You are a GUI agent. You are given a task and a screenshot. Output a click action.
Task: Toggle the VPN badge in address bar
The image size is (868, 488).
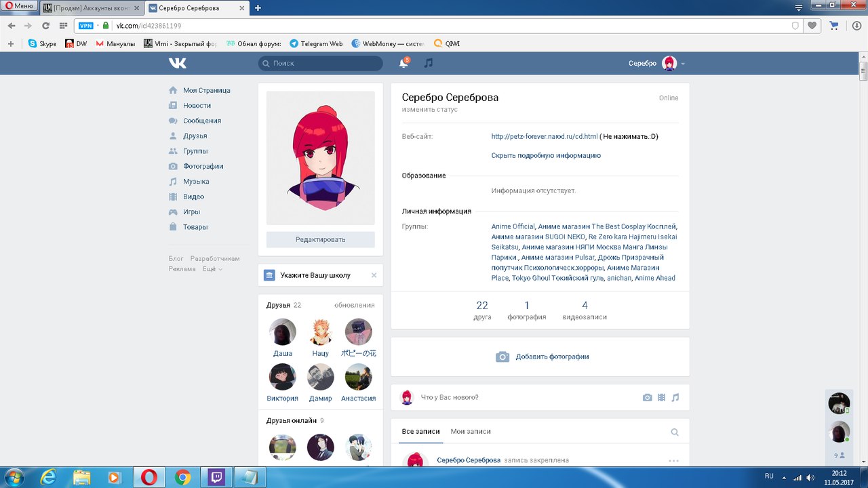[86, 26]
